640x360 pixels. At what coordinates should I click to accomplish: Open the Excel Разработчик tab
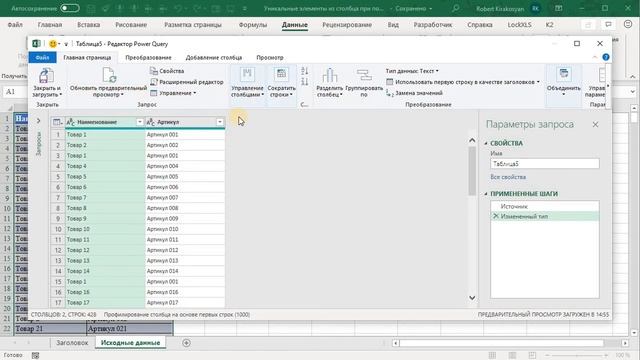433,25
